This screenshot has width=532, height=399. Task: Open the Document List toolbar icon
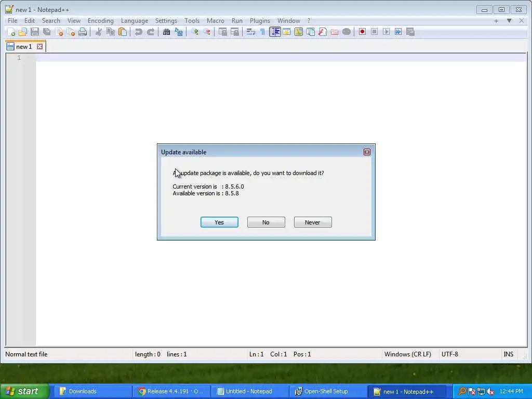click(311, 32)
